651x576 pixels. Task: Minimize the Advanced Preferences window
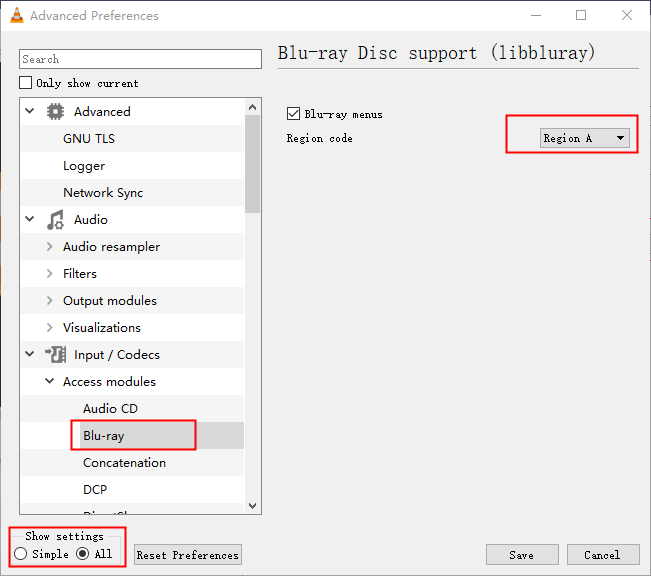[536, 15]
